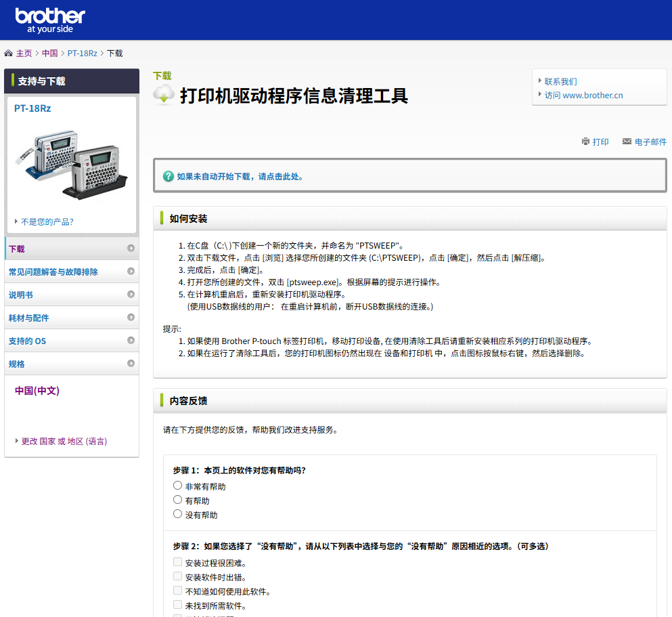672x617 pixels.
Task: Click the printer icon to print page
Action: tap(585, 142)
